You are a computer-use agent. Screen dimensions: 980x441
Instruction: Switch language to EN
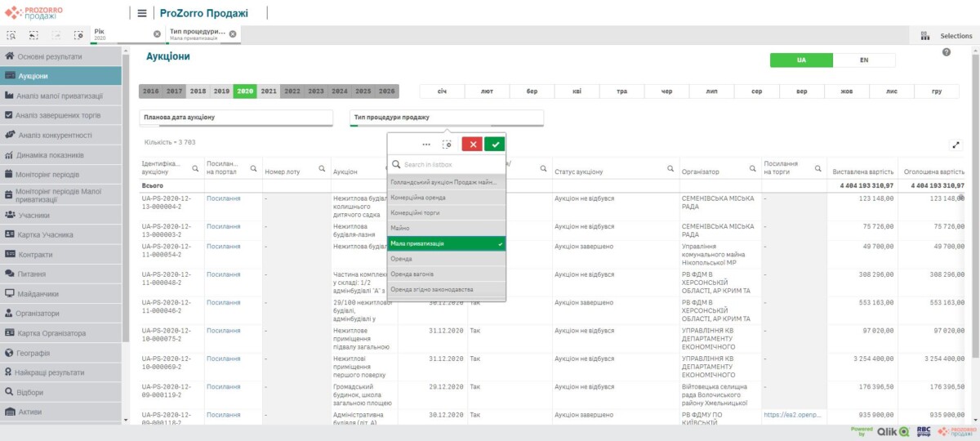(x=864, y=60)
